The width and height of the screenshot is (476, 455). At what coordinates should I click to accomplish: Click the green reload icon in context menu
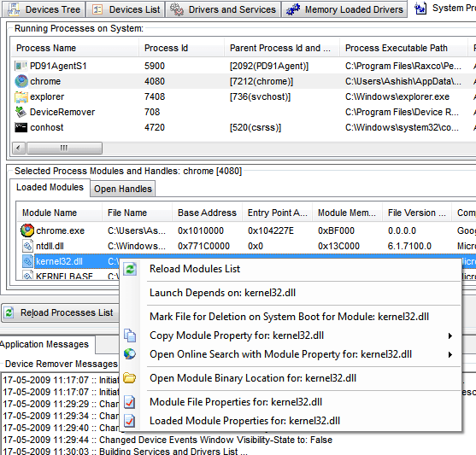tap(130, 269)
